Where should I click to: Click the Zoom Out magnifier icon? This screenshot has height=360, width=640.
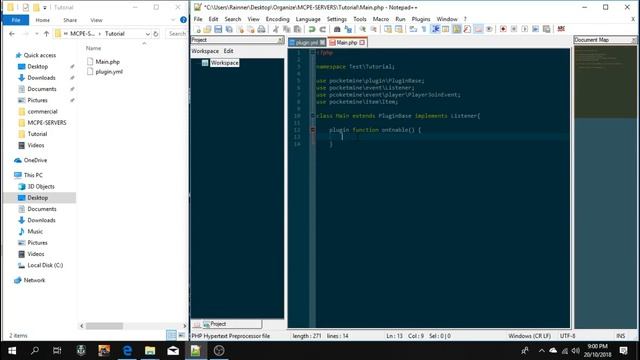[x=373, y=29]
